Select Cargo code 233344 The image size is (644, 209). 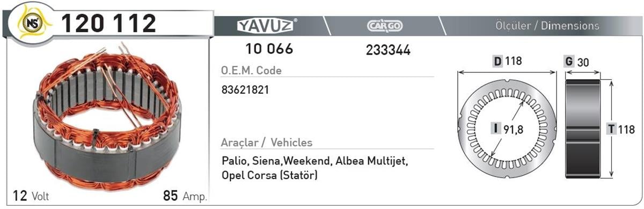388,50
